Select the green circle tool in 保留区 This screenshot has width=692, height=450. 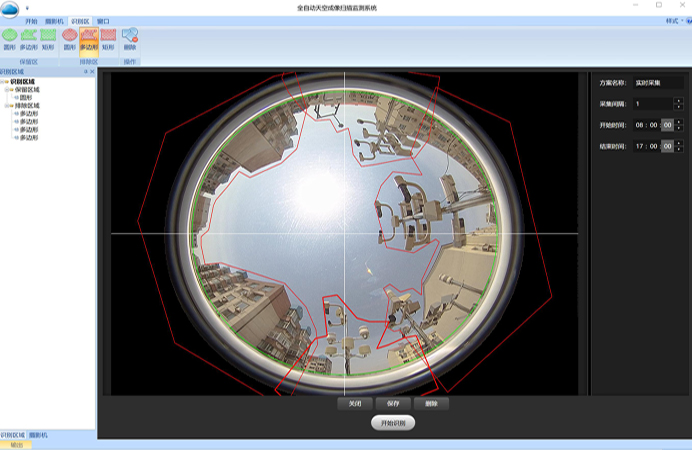point(9,38)
